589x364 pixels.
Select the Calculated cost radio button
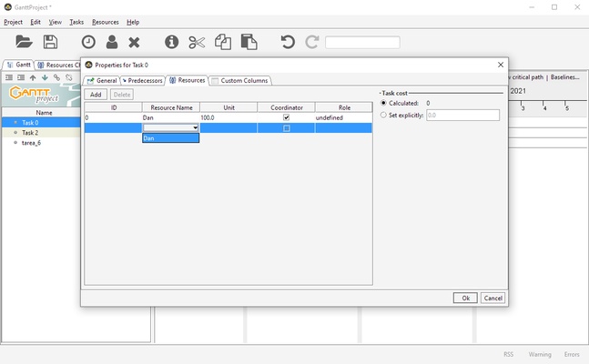click(x=383, y=103)
